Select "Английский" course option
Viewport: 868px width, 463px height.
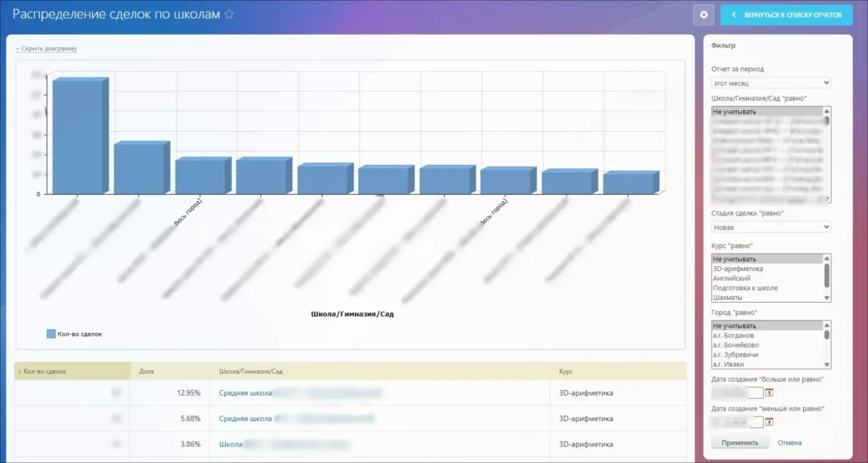coord(732,278)
